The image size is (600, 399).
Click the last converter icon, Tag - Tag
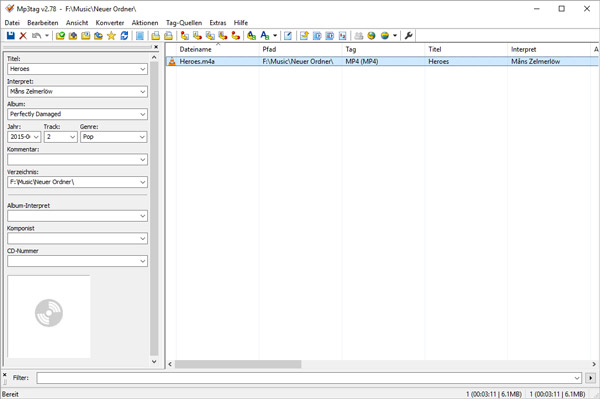coord(236,36)
